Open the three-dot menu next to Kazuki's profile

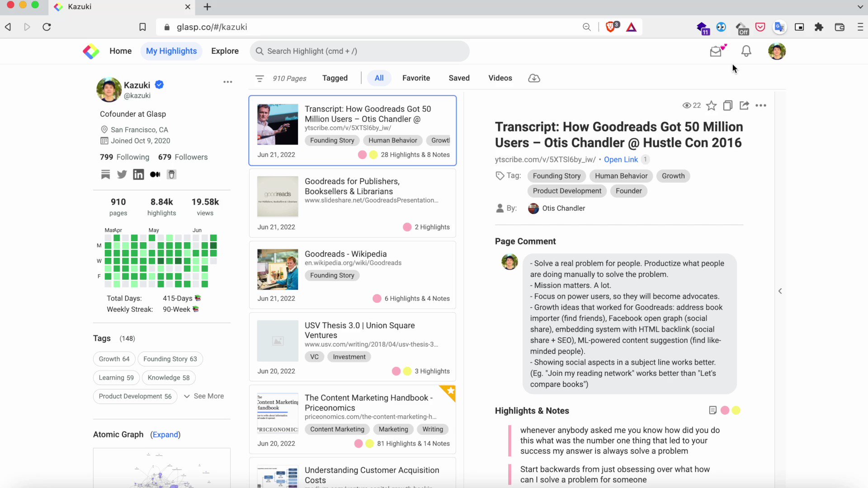(227, 82)
